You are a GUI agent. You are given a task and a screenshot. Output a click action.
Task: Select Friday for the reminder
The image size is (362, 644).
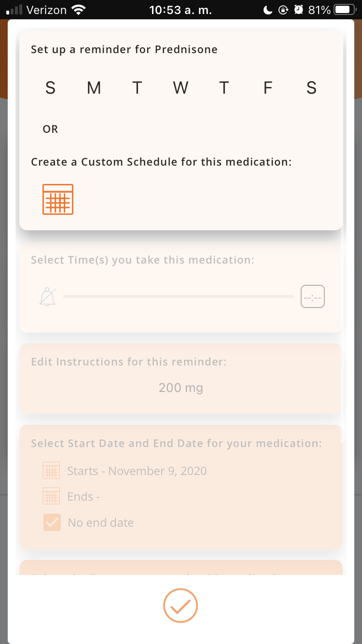pos(268,88)
